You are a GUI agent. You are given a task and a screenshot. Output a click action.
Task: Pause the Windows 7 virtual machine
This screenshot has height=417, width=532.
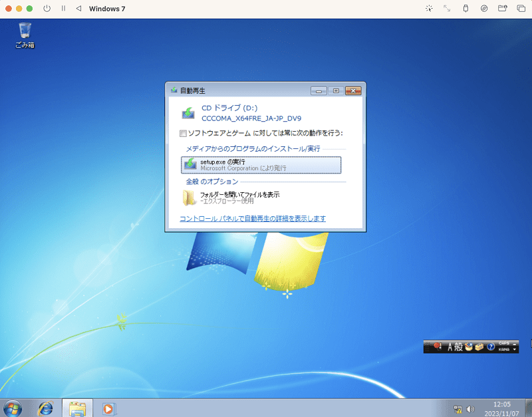click(63, 9)
